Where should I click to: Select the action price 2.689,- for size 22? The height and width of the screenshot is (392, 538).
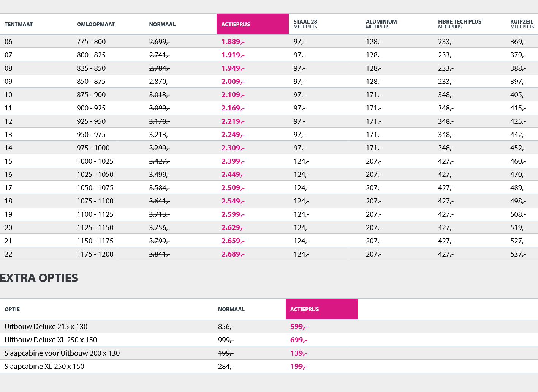click(233, 254)
